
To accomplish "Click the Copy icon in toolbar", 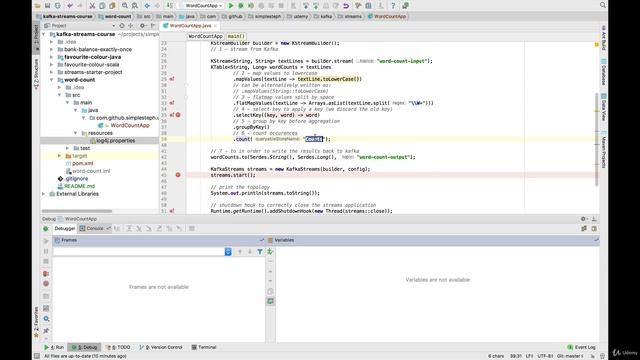I will pyautogui.click(x=102, y=6).
